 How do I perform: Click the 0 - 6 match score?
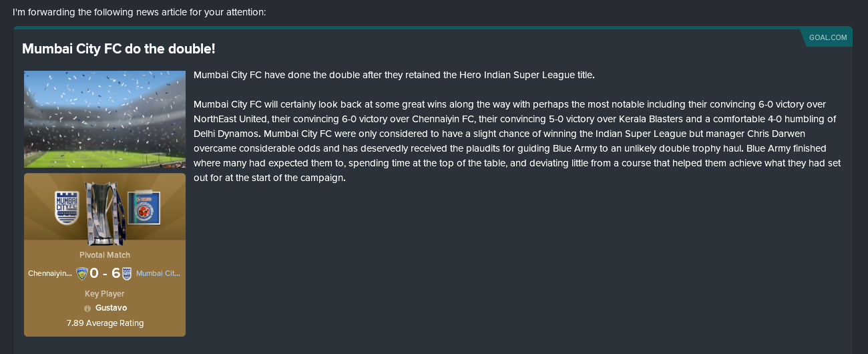pyautogui.click(x=105, y=273)
